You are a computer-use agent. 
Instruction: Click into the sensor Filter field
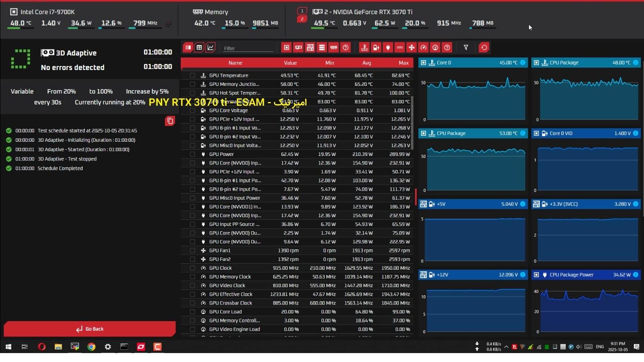tap(248, 48)
